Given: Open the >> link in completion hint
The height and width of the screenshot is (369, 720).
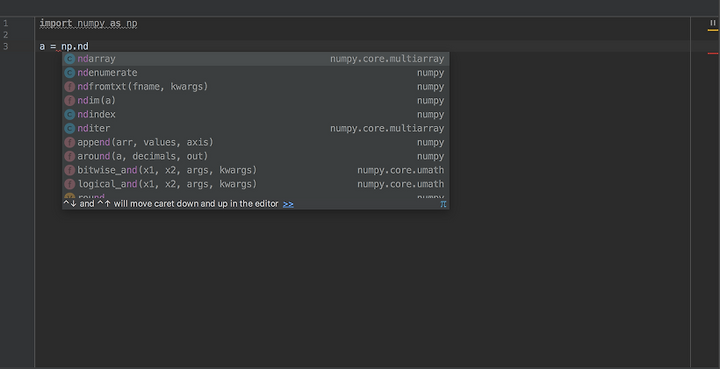Looking at the screenshot, I should [x=288, y=204].
